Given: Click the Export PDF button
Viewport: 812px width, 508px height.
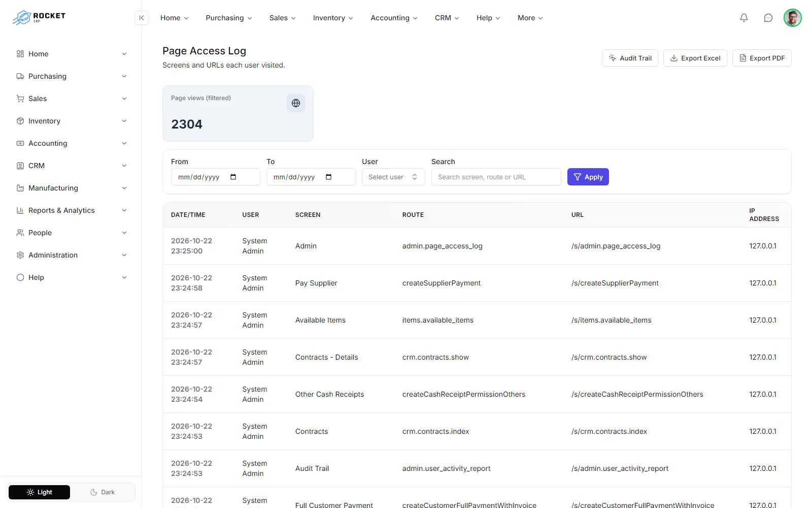Looking at the screenshot, I should point(762,58).
